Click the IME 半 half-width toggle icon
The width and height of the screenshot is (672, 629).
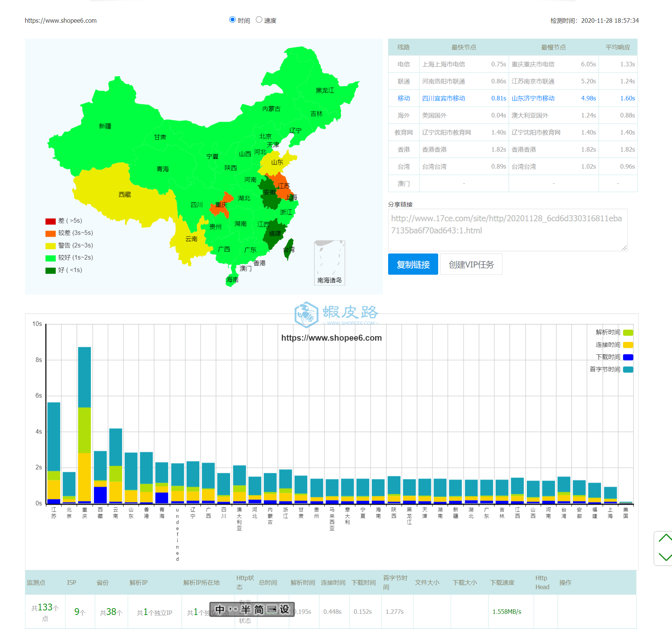(x=246, y=609)
